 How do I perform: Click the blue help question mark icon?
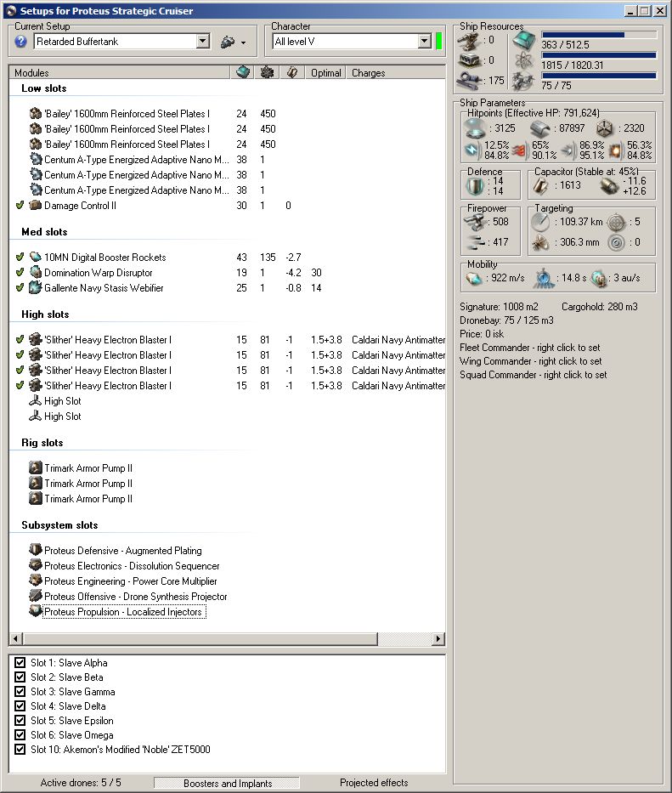tap(20, 42)
